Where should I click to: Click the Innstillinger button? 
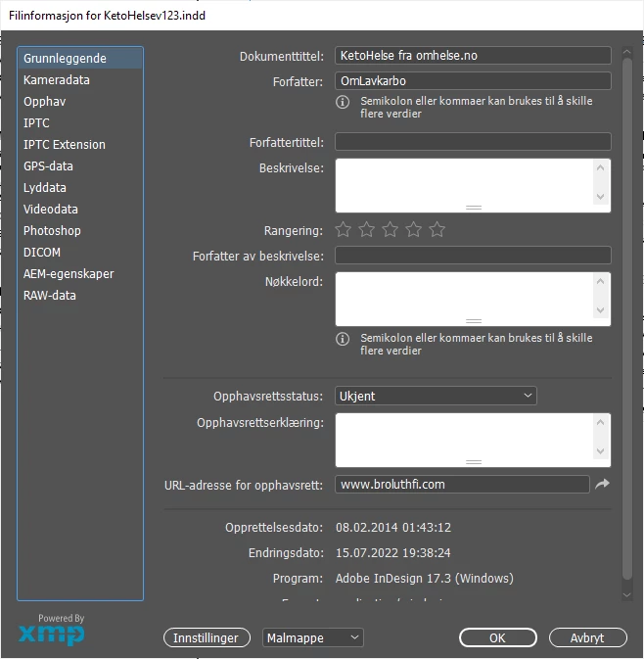coord(207,637)
